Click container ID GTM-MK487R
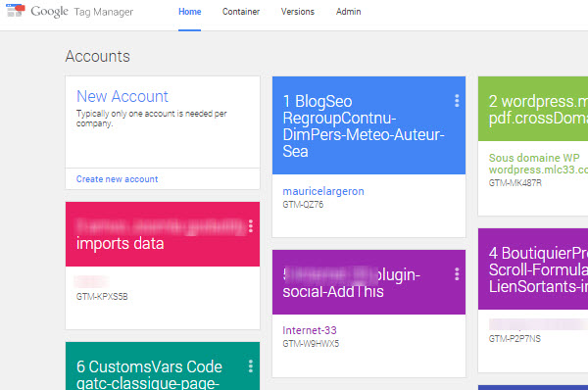588x390 pixels. click(515, 183)
